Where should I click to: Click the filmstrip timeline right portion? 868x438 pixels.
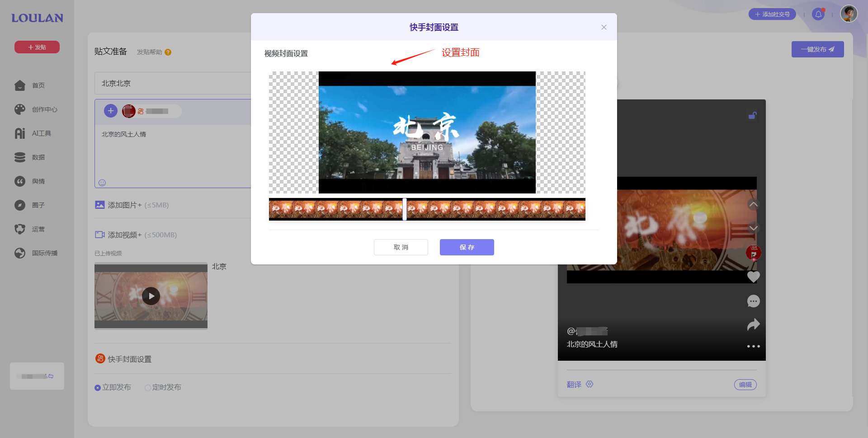click(x=496, y=209)
